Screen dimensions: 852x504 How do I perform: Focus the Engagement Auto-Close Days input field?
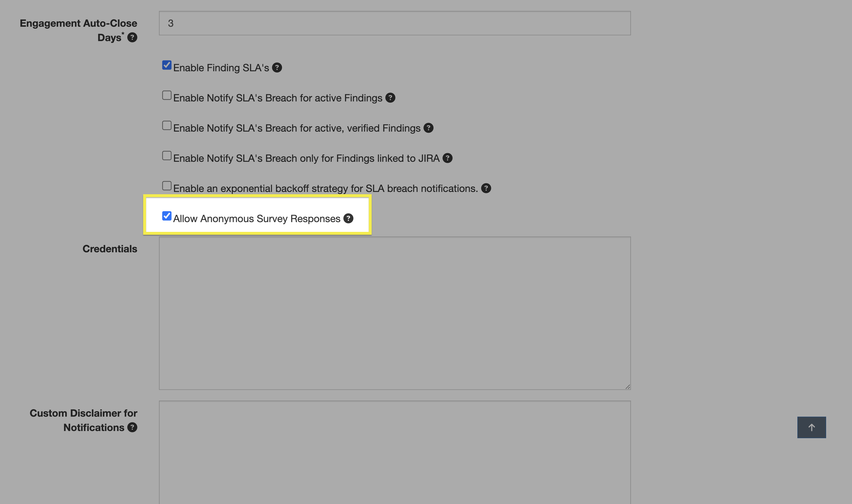click(x=394, y=23)
